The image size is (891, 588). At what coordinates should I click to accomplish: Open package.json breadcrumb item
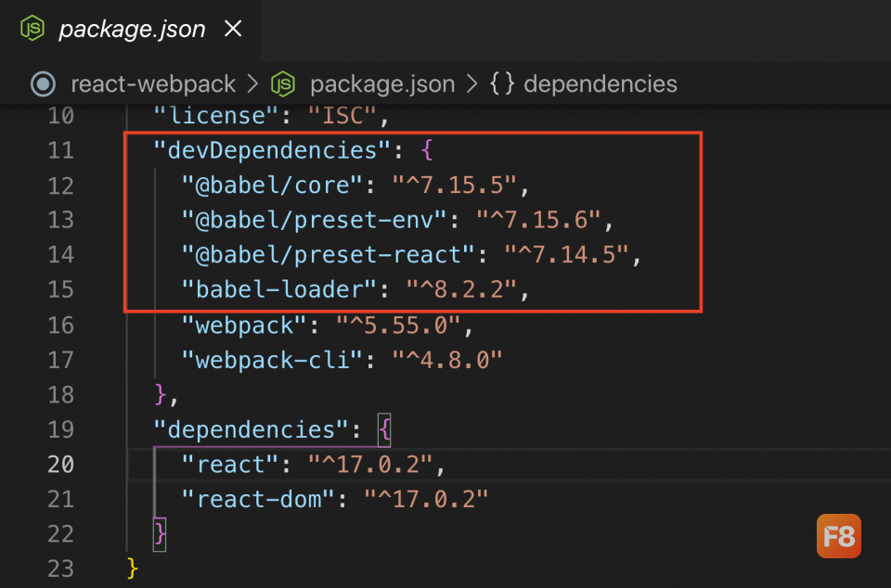click(x=382, y=84)
